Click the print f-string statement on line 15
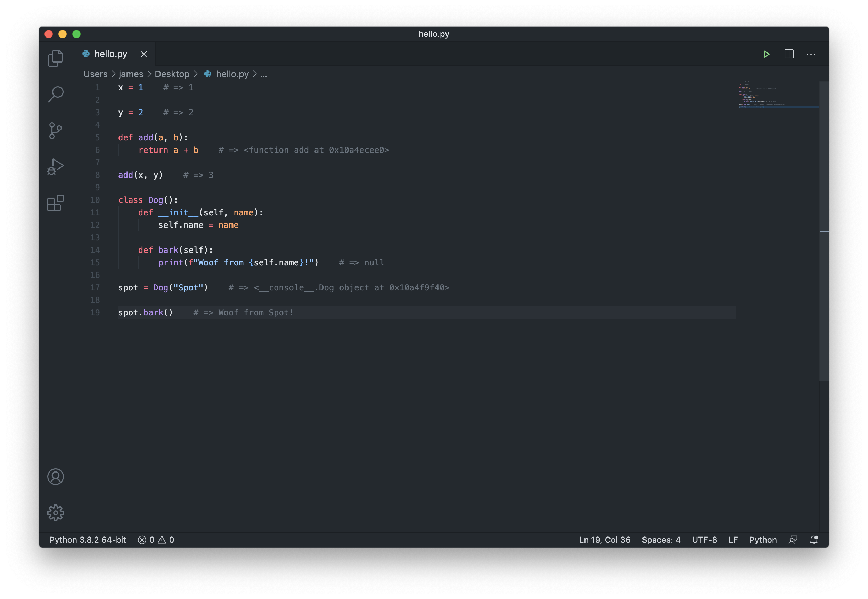The width and height of the screenshot is (868, 599). [x=238, y=263]
